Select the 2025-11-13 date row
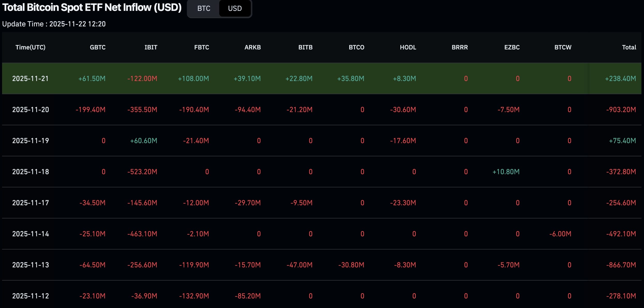This screenshot has width=644, height=308. tap(322, 265)
